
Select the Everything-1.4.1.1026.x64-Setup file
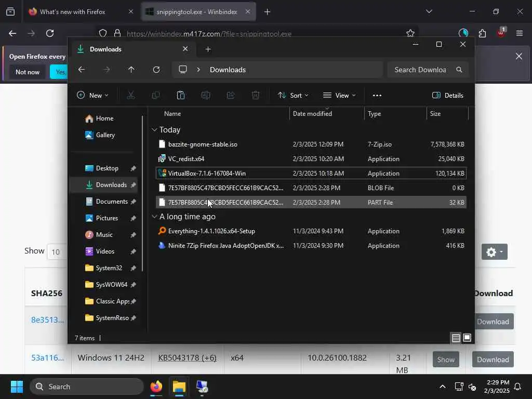point(311,231)
